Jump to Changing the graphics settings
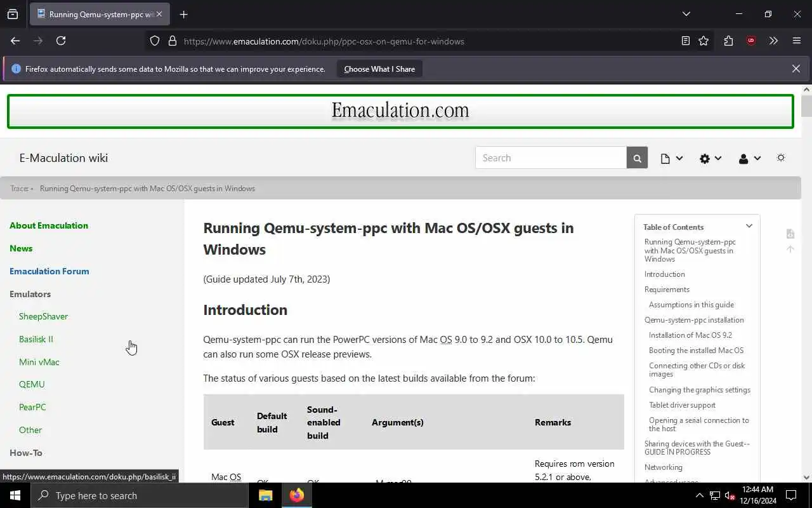 click(x=700, y=390)
